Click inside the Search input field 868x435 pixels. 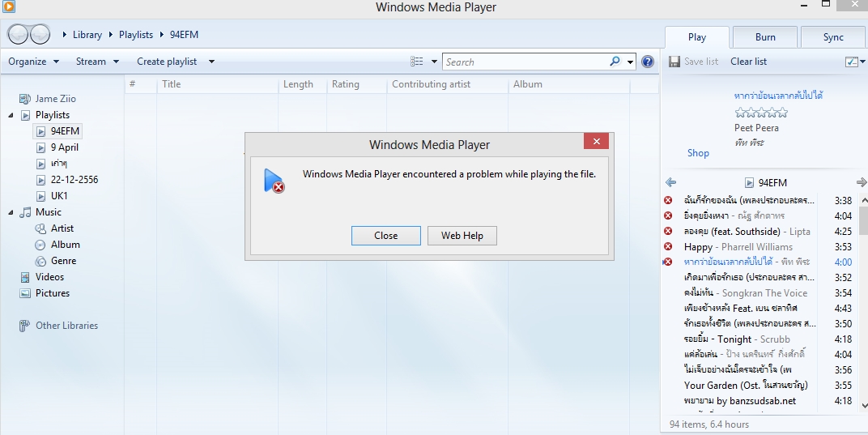pos(525,62)
